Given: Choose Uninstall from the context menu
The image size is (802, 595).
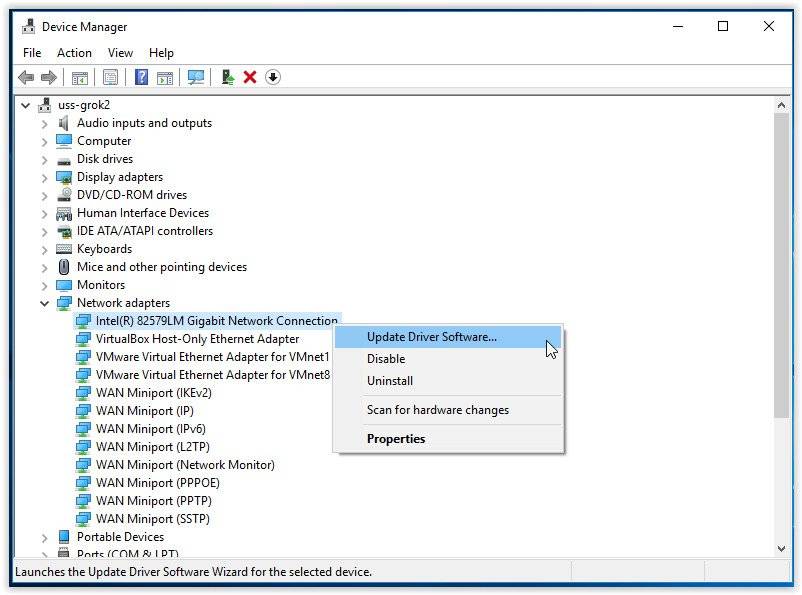Looking at the screenshot, I should [448, 381].
